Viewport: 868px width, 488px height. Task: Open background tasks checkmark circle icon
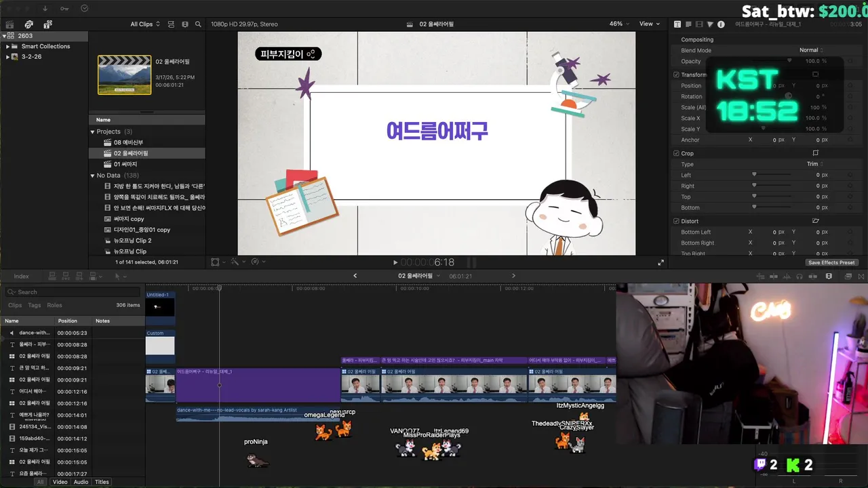(84, 9)
